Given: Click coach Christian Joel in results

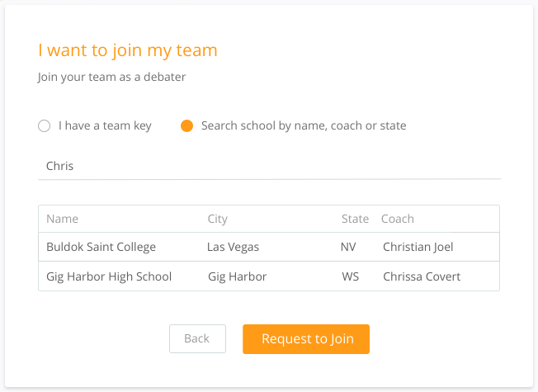Looking at the screenshot, I should coord(418,247).
